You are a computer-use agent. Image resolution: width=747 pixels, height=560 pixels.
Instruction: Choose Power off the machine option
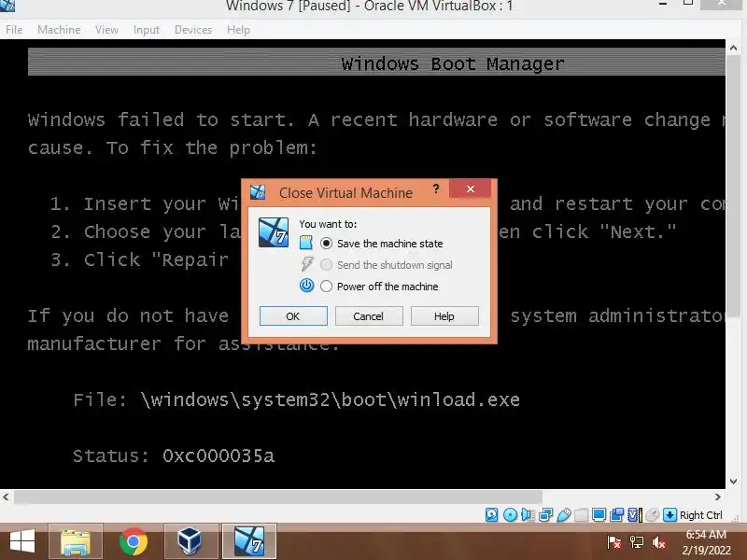click(x=379, y=287)
